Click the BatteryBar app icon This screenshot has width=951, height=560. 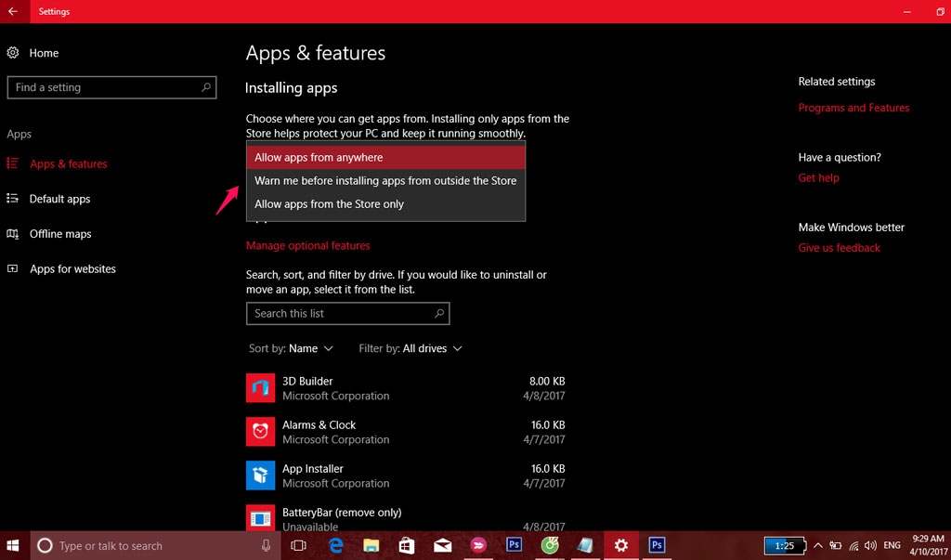tap(260, 518)
